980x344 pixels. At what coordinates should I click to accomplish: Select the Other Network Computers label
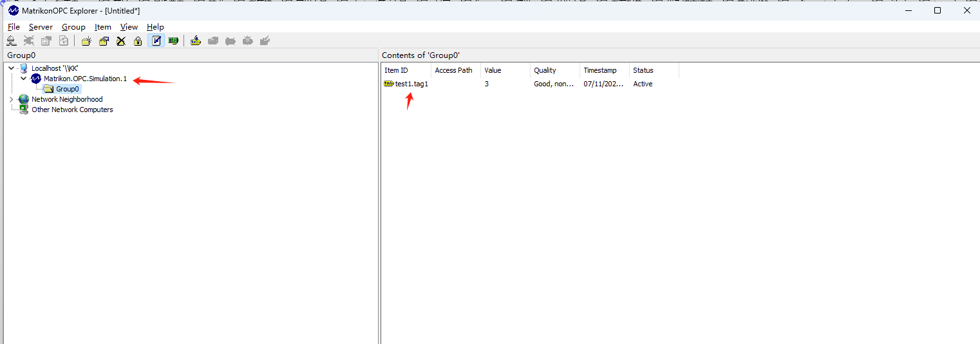pyautogui.click(x=72, y=110)
